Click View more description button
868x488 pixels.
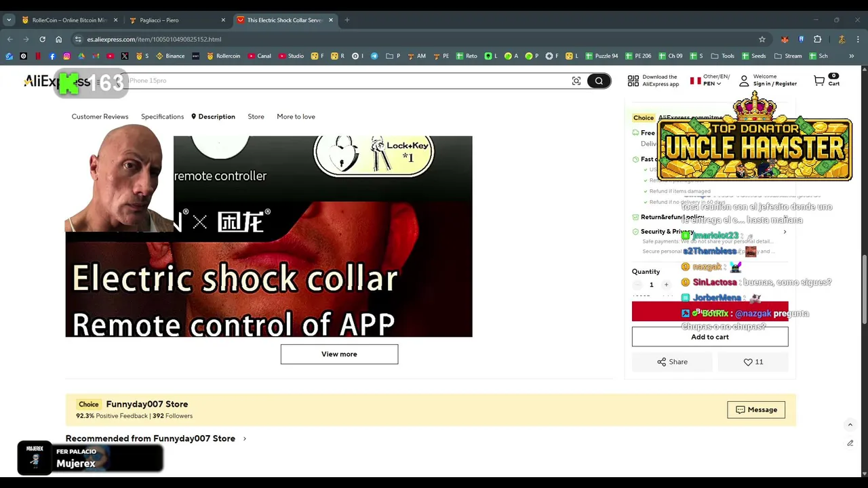pos(339,354)
